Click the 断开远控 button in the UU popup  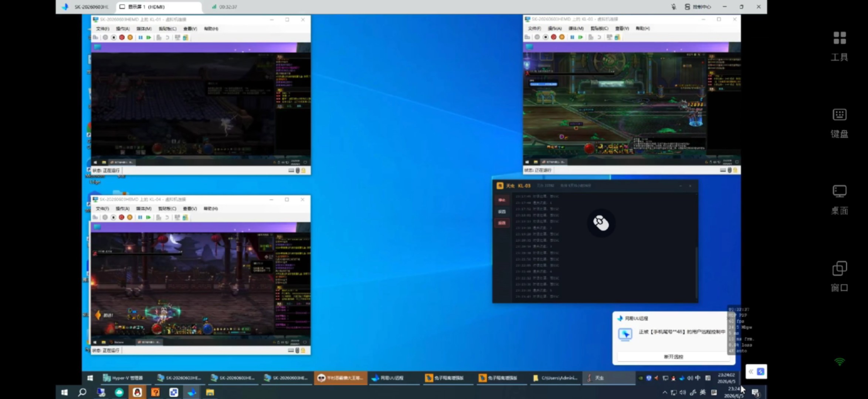tap(673, 357)
